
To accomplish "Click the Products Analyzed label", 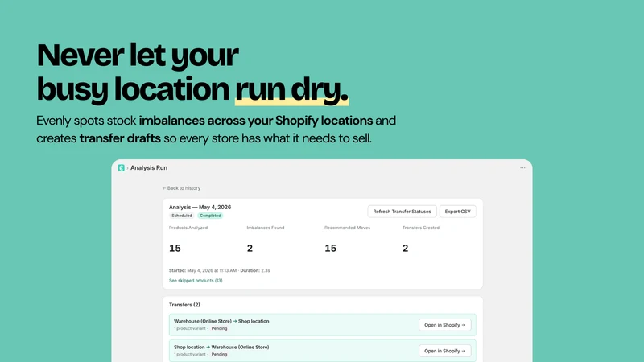I will point(188,228).
